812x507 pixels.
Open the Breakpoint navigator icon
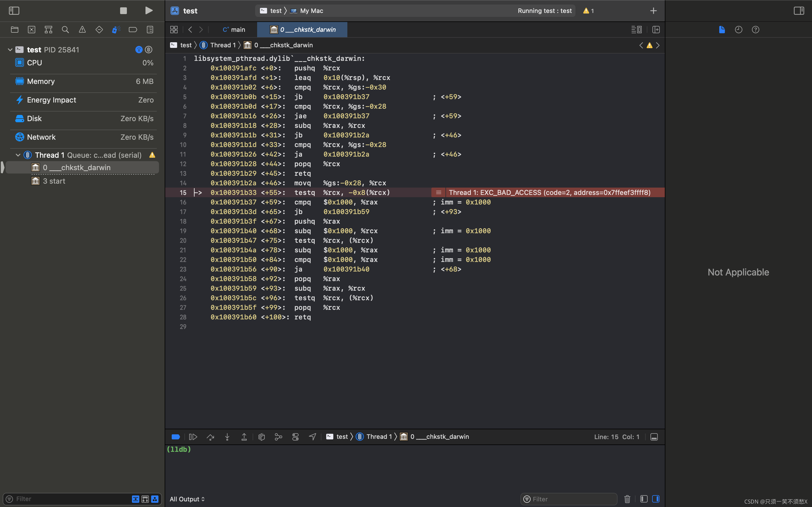click(x=133, y=30)
